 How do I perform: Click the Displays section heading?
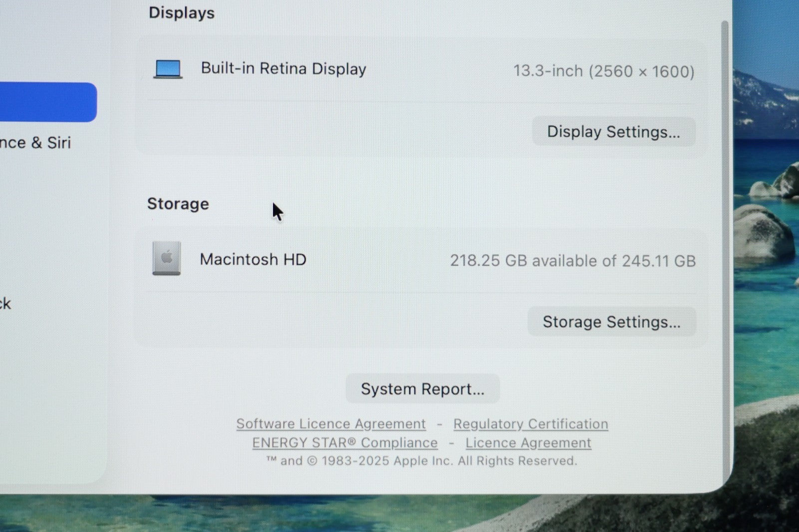tap(181, 13)
